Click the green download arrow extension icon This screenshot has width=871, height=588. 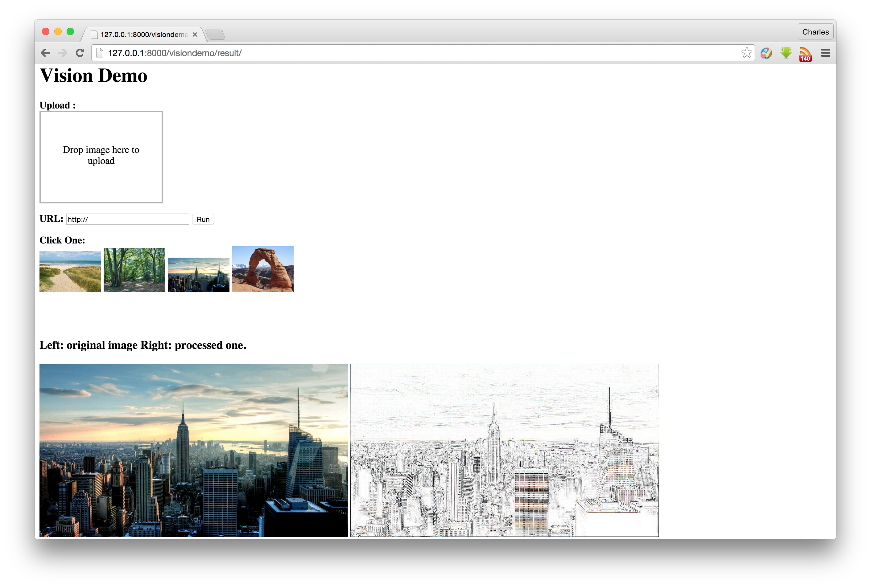coord(786,53)
